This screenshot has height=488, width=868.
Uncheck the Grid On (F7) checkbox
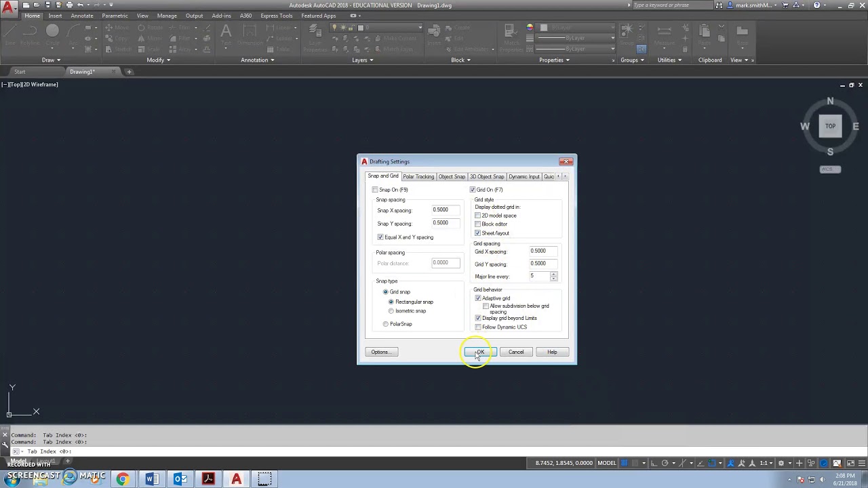[473, 190]
